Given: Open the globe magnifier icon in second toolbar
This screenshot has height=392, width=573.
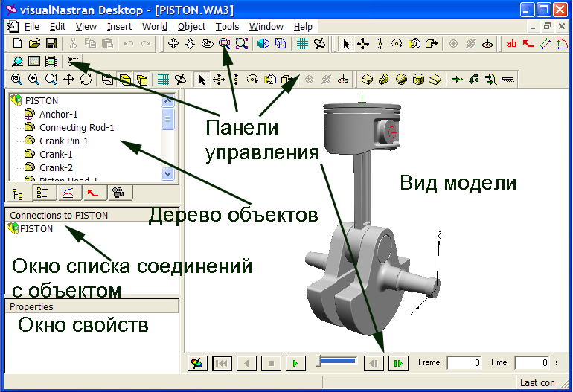Looking at the screenshot, I should coord(17,61).
